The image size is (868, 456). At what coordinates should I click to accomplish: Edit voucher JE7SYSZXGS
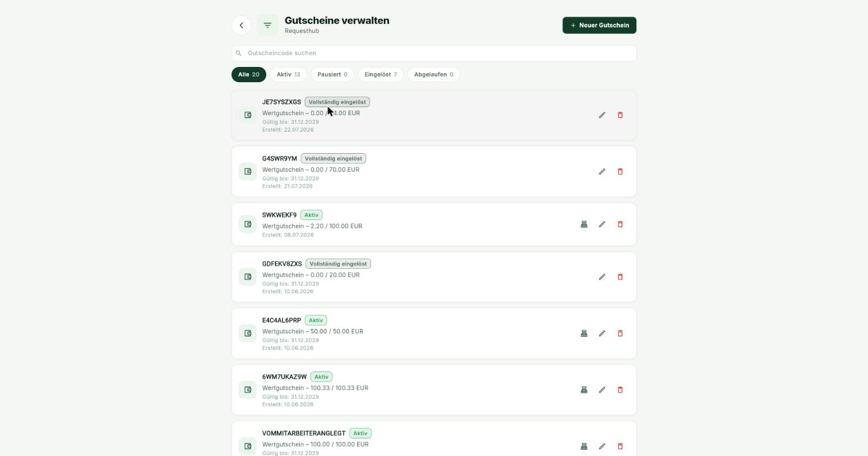(602, 115)
